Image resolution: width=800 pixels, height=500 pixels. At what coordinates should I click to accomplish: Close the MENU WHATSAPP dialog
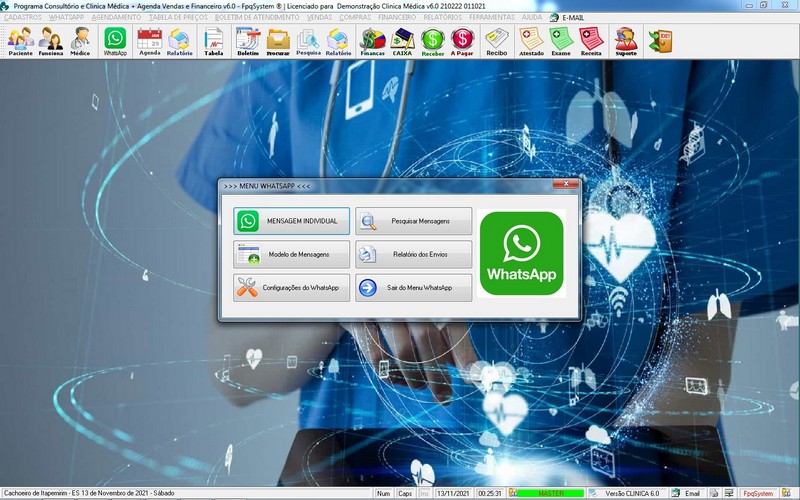pos(566,184)
